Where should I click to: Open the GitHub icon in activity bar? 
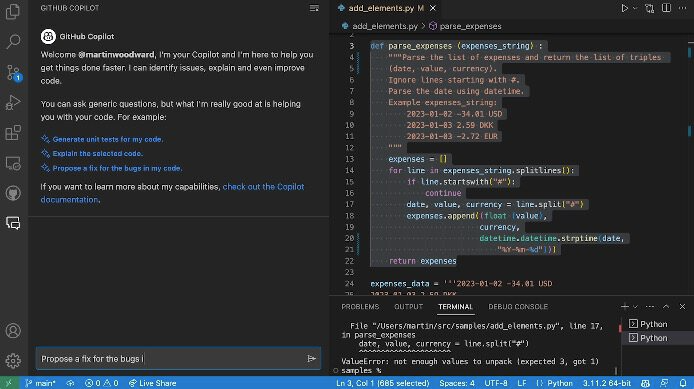[x=13, y=193]
